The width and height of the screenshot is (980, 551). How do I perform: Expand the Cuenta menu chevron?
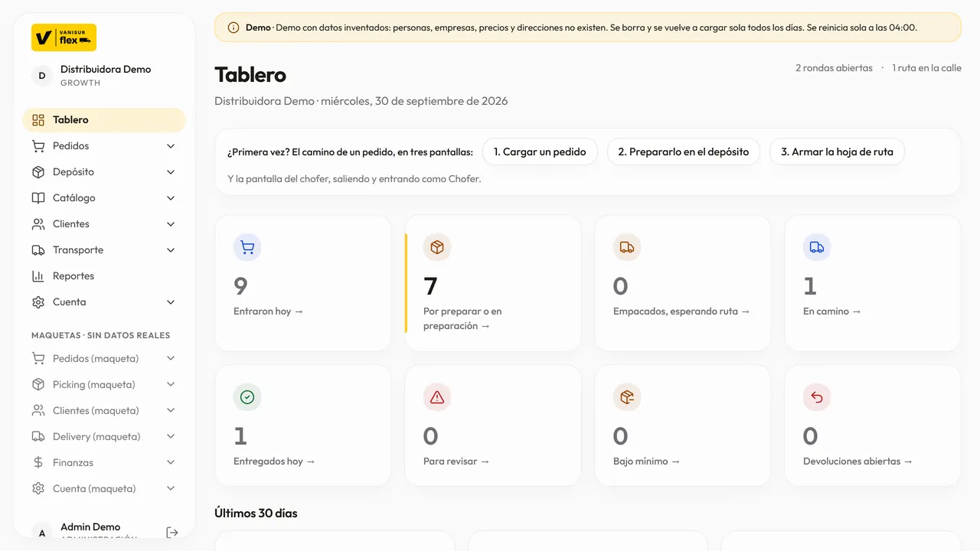(x=171, y=302)
